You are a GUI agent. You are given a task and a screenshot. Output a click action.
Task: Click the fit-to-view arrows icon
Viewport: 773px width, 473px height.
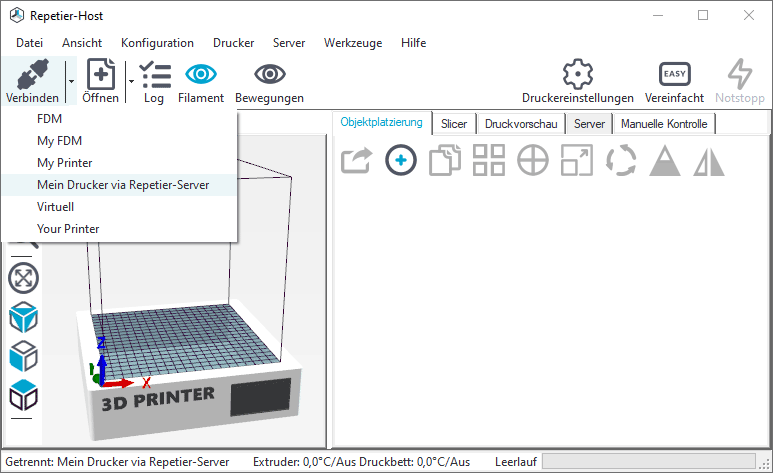tap(24, 278)
